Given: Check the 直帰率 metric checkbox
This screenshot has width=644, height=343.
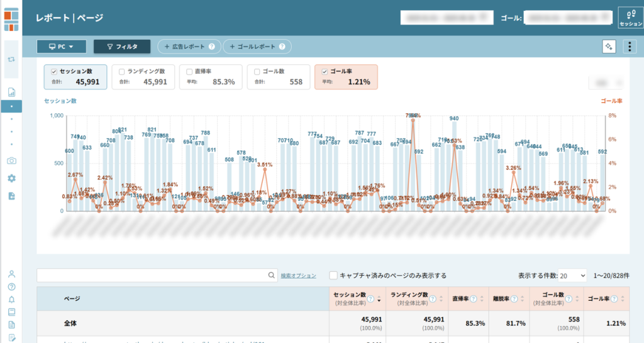Looking at the screenshot, I should click(189, 72).
